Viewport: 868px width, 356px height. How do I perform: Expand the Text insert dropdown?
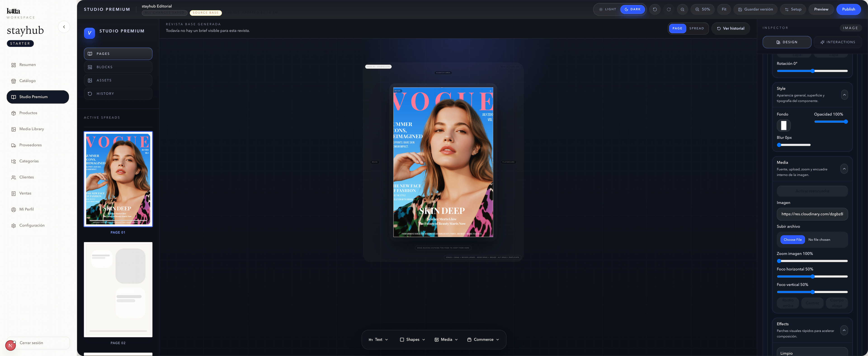[x=378, y=339]
